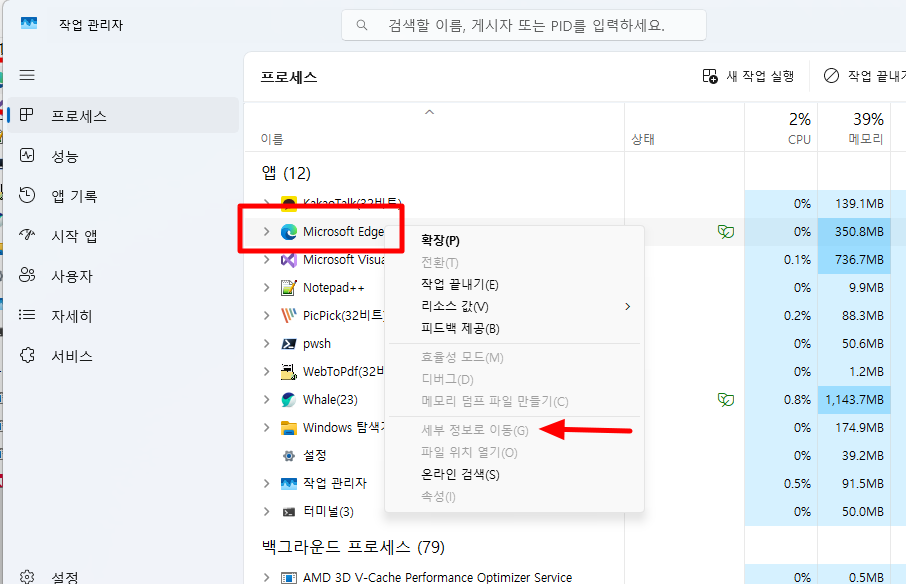Choose 확장(P) in the context menu
This screenshot has height=584, width=906.
pos(514,240)
